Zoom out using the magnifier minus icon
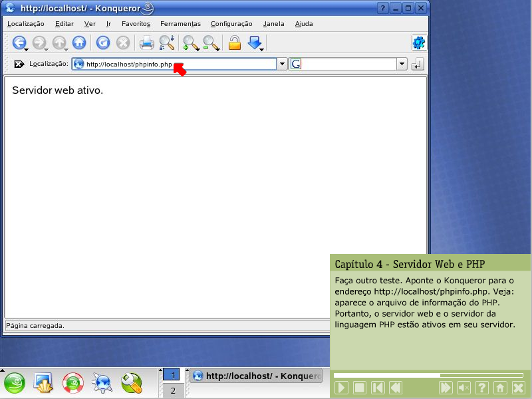532x399 pixels. click(x=211, y=43)
